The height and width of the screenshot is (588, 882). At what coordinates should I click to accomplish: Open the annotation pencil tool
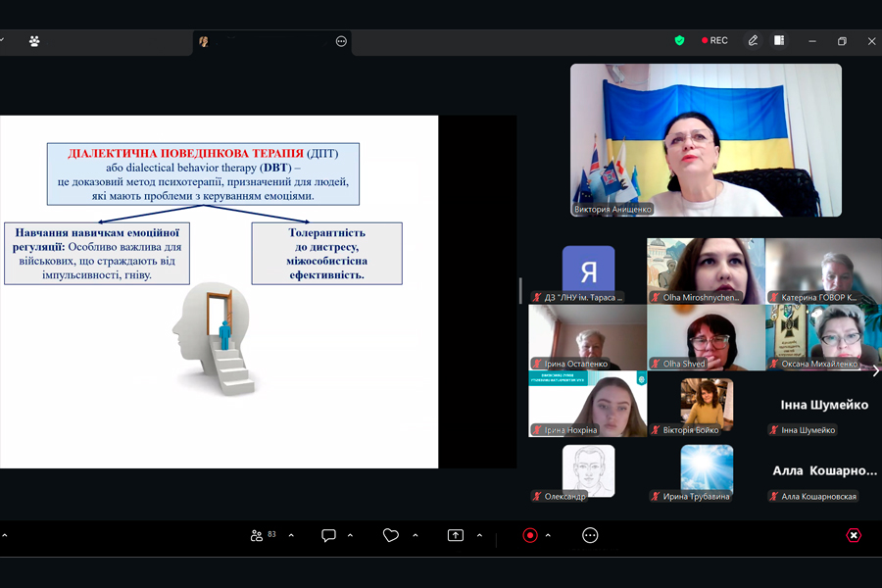pyautogui.click(x=753, y=40)
